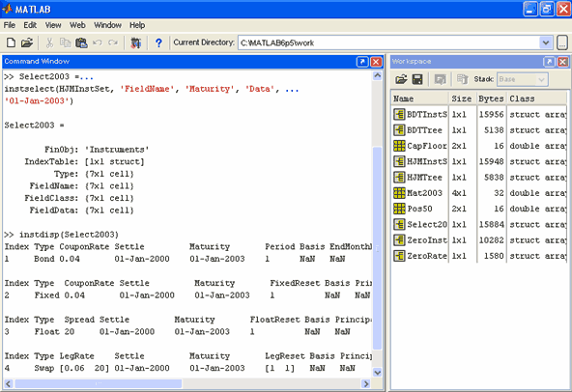This screenshot has width=572, height=392.
Task: Click the 'Instruments' FinObj value
Action: (117, 149)
